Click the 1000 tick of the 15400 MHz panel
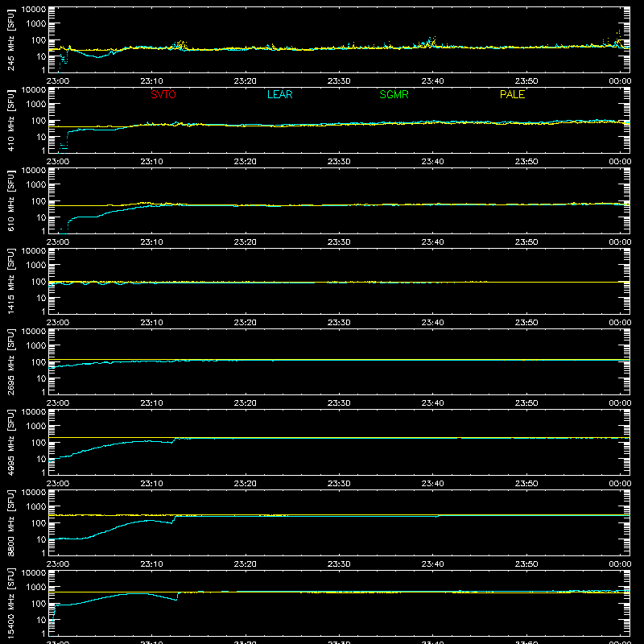Screen dimensions: 644x644 coord(36,588)
